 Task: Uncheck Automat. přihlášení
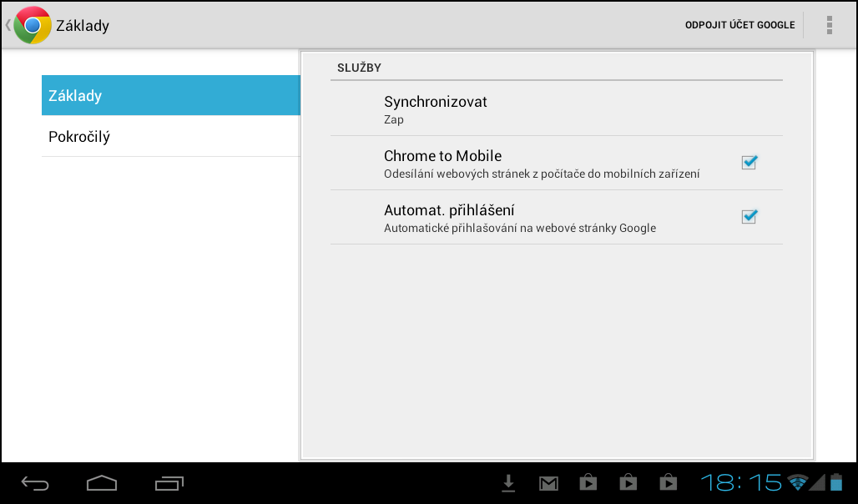(x=748, y=216)
